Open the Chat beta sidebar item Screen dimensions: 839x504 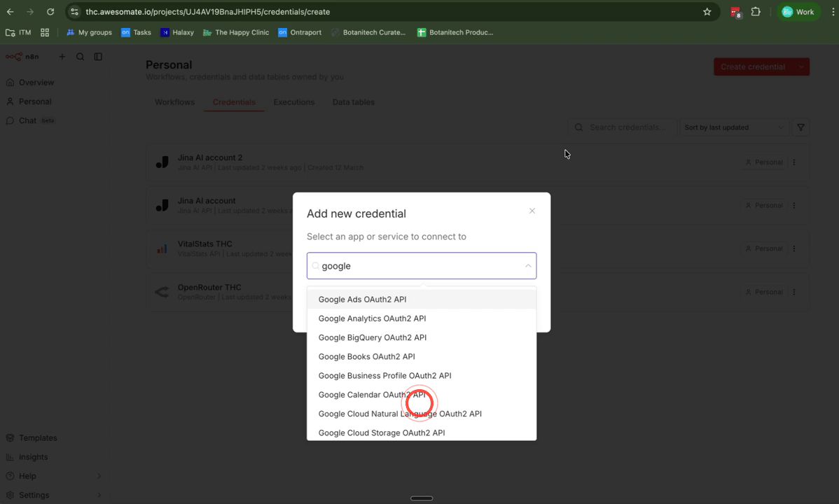(28, 120)
